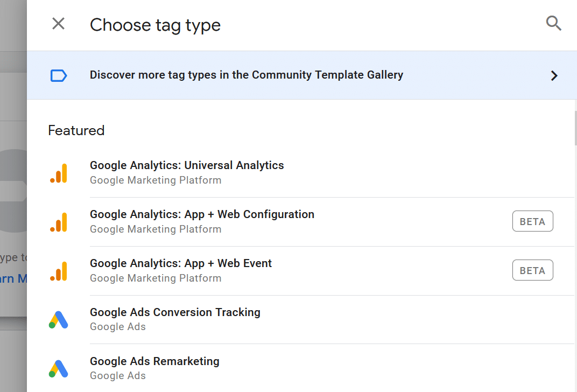
Task: Click BETA badge beside App + Web Configuration
Action: (532, 221)
